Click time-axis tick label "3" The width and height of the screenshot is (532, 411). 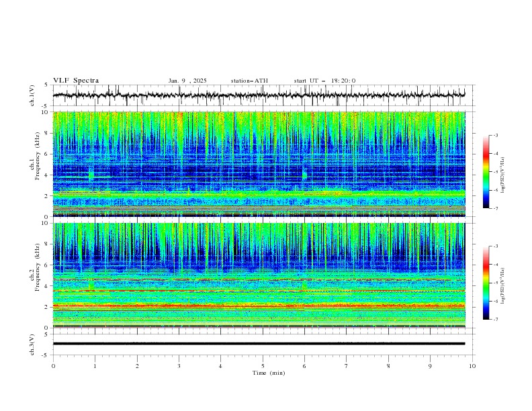[x=179, y=366]
